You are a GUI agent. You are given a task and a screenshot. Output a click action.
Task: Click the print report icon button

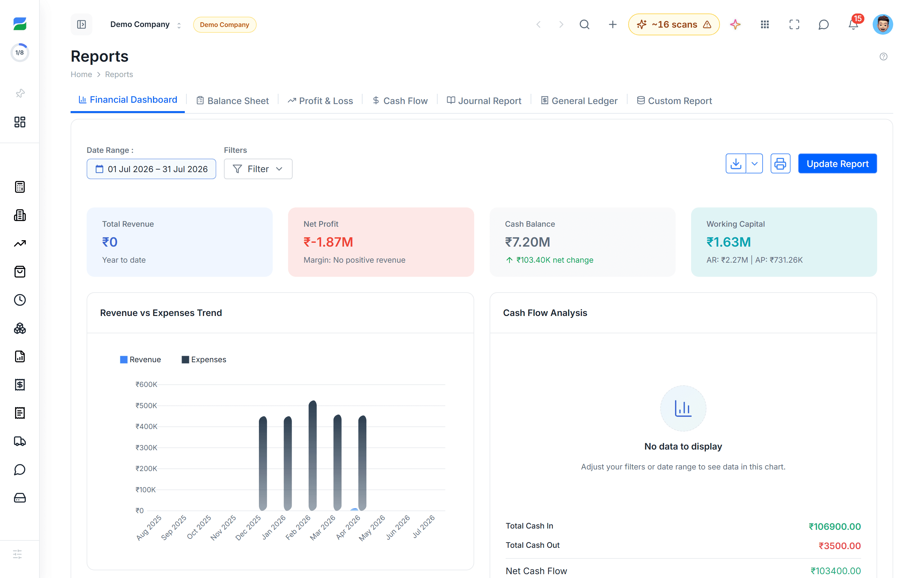coord(781,164)
